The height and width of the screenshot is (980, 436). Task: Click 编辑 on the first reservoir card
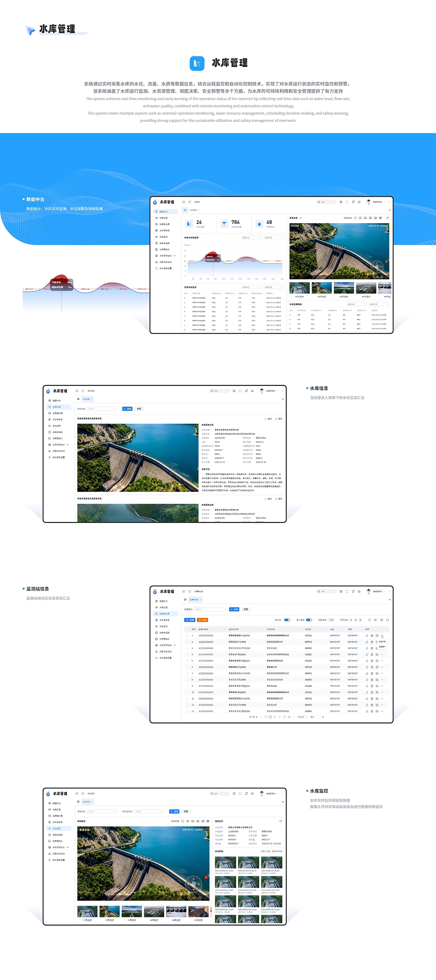268,419
